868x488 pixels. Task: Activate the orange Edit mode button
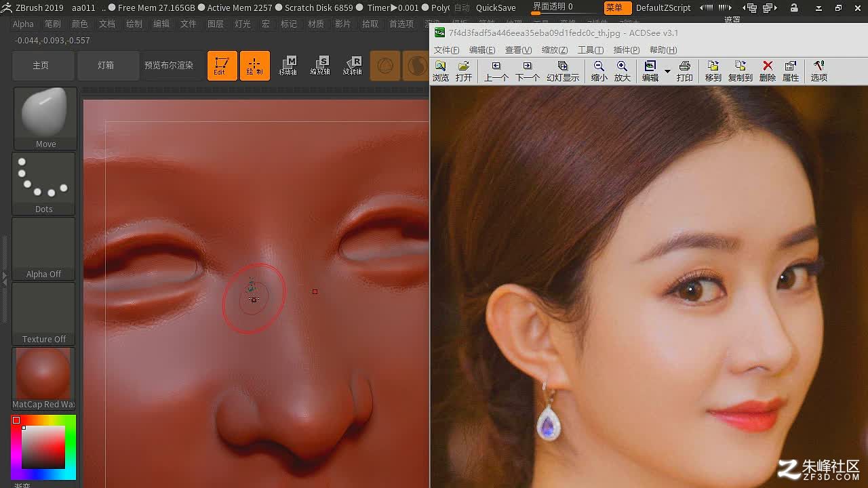point(222,66)
